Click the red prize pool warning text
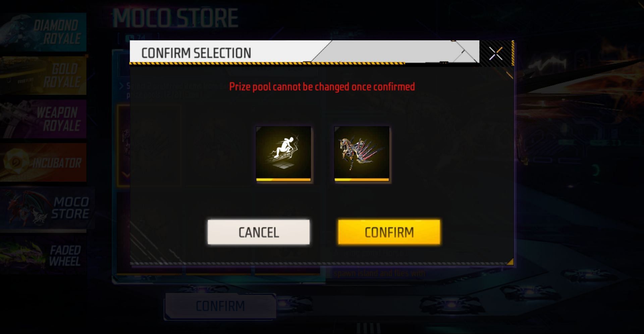Viewport: 644px width, 334px height. pos(322,87)
